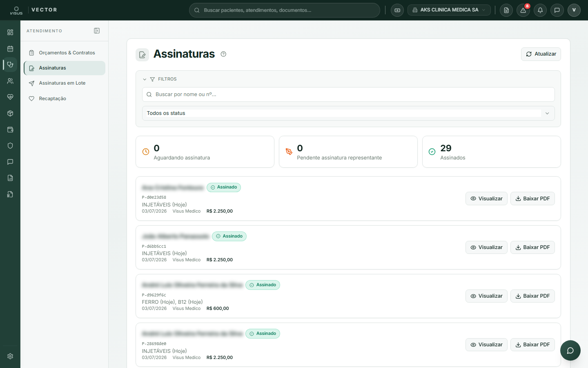Open the Todos os status dropdown
The width and height of the screenshot is (588, 368).
point(348,113)
